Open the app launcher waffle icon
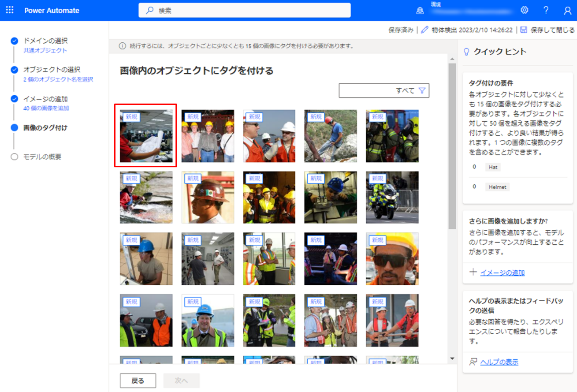 10,10
